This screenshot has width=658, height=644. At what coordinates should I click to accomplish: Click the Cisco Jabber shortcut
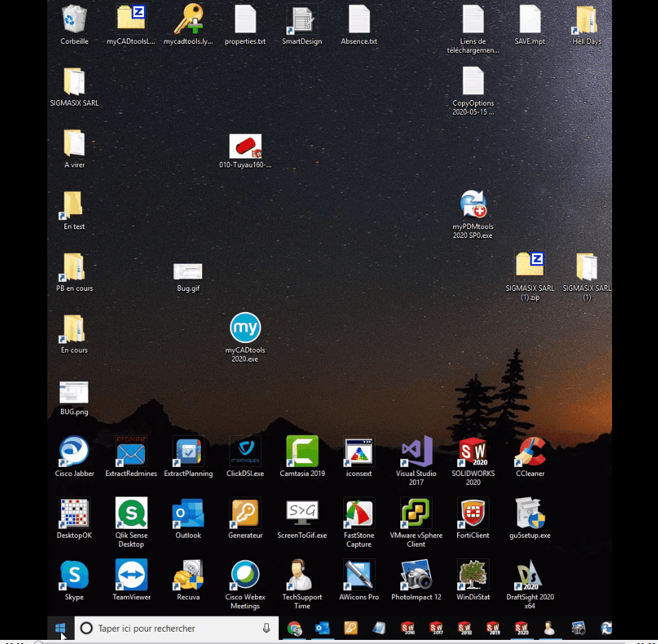74,451
